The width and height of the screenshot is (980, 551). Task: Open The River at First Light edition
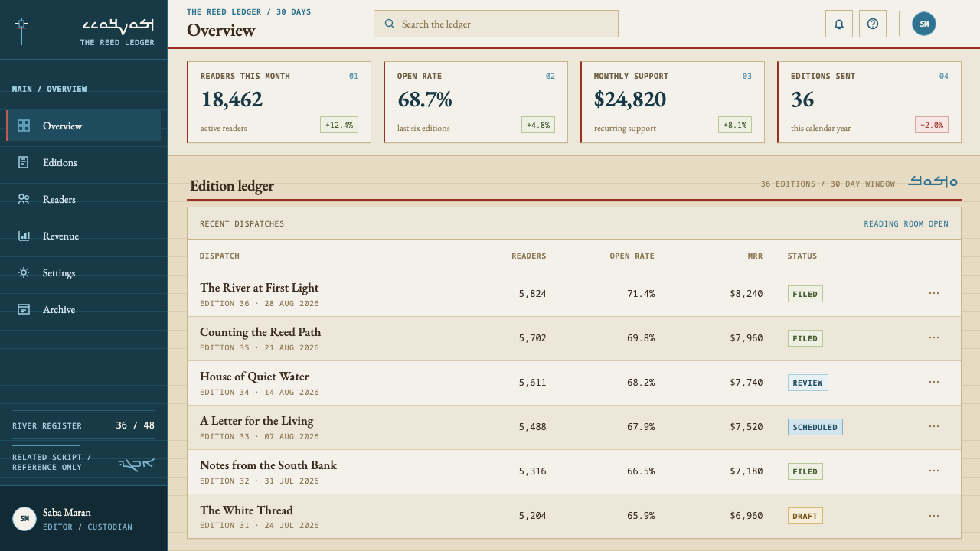tap(259, 288)
